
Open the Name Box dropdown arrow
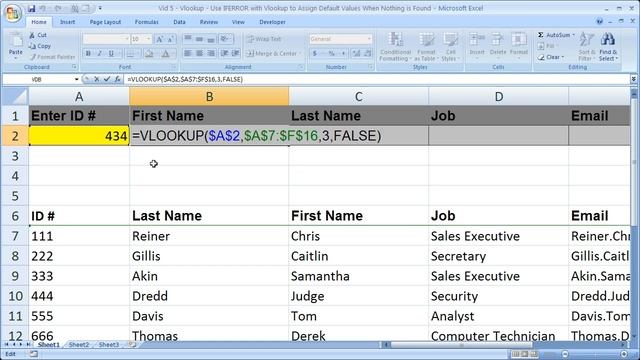coord(76,79)
